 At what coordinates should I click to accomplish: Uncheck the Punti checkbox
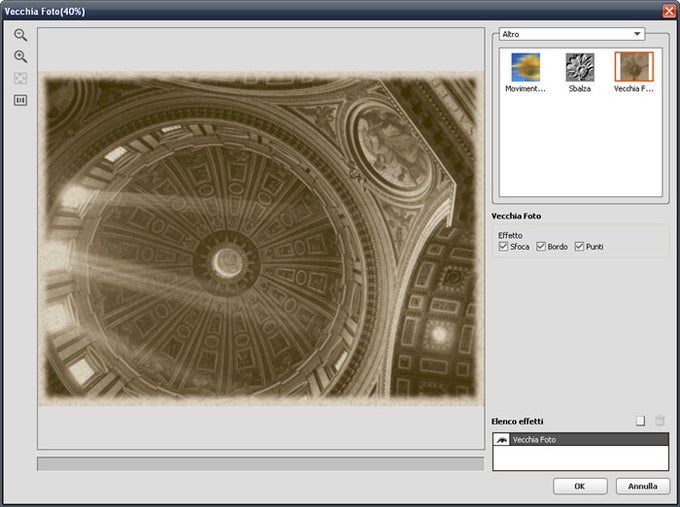tap(579, 246)
